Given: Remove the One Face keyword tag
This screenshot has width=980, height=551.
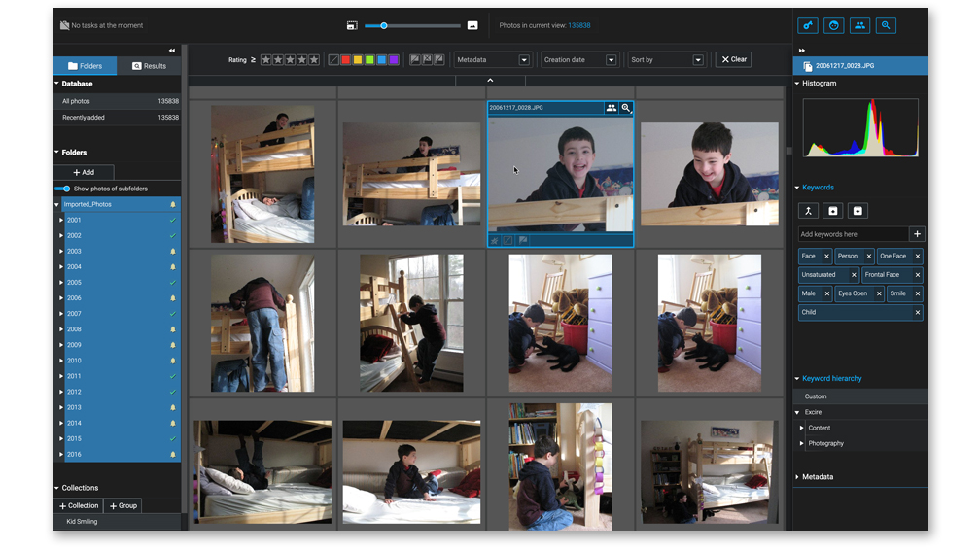Looking at the screenshot, I should (918, 257).
